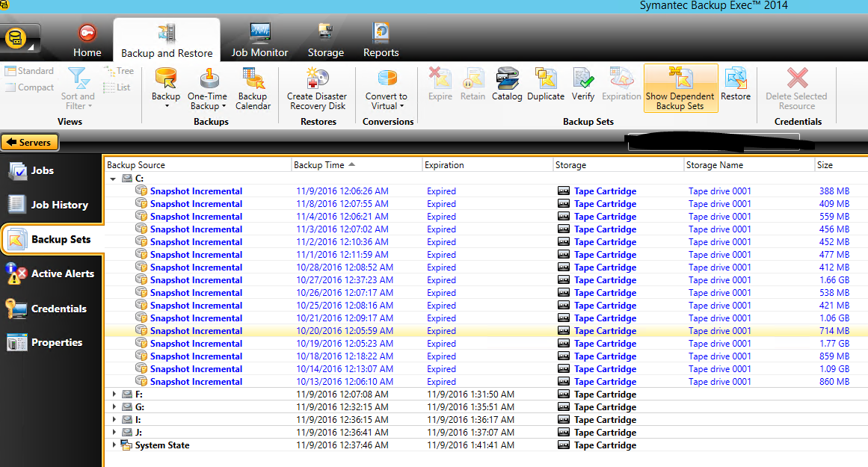Open Active Alerts in the sidebar

[x=52, y=274]
